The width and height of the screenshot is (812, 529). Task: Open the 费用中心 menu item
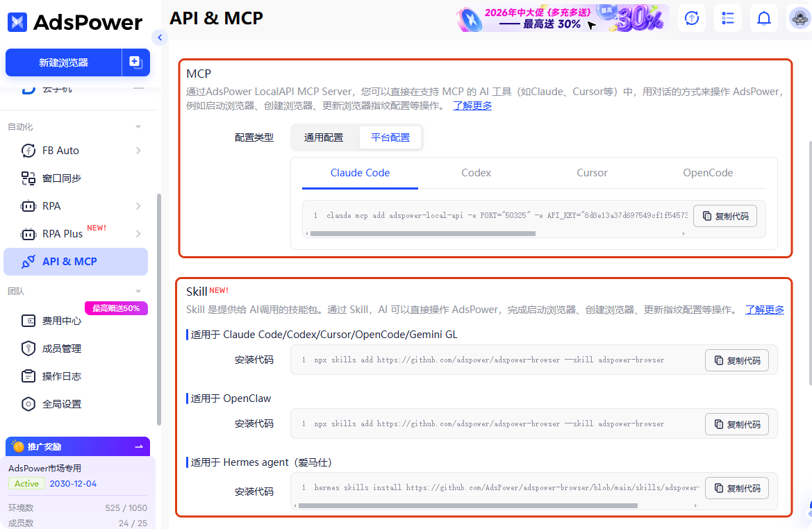(76, 321)
